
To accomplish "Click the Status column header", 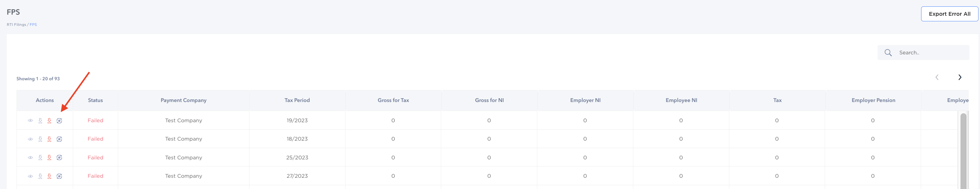I will [96, 100].
